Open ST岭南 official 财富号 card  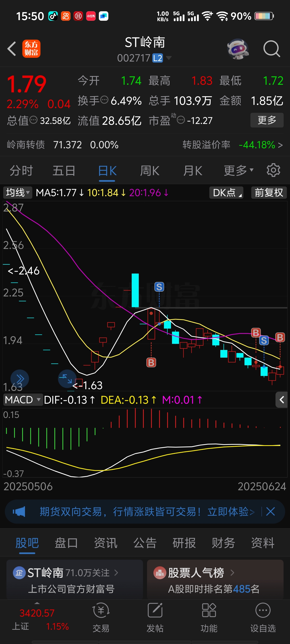tap(75, 580)
